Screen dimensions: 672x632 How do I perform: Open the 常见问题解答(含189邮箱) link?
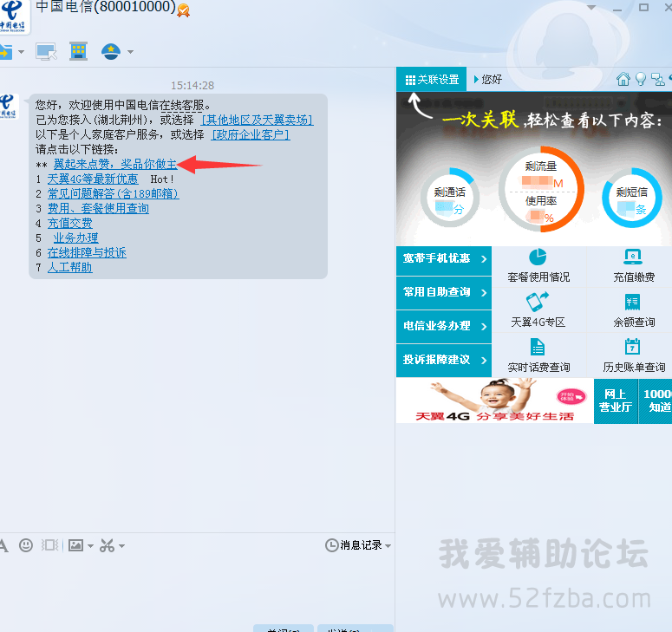coord(113,193)
